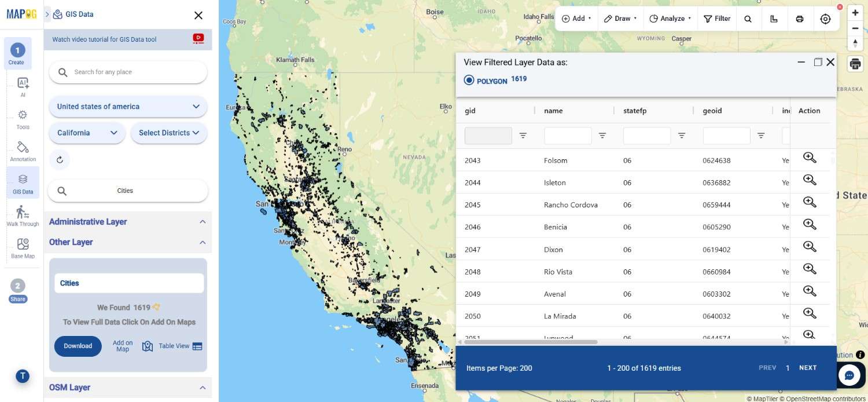Reset map north compass button
Screen dimensions: 868x402
click(855, 43)
